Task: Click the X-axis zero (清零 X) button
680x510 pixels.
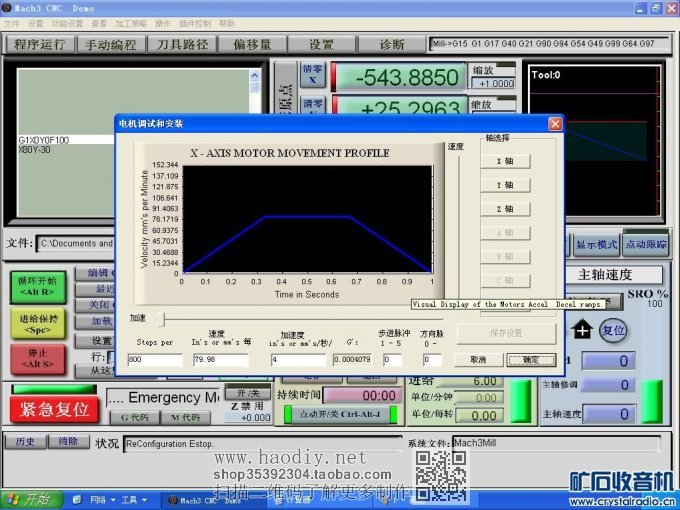Action: click(313, 74)
